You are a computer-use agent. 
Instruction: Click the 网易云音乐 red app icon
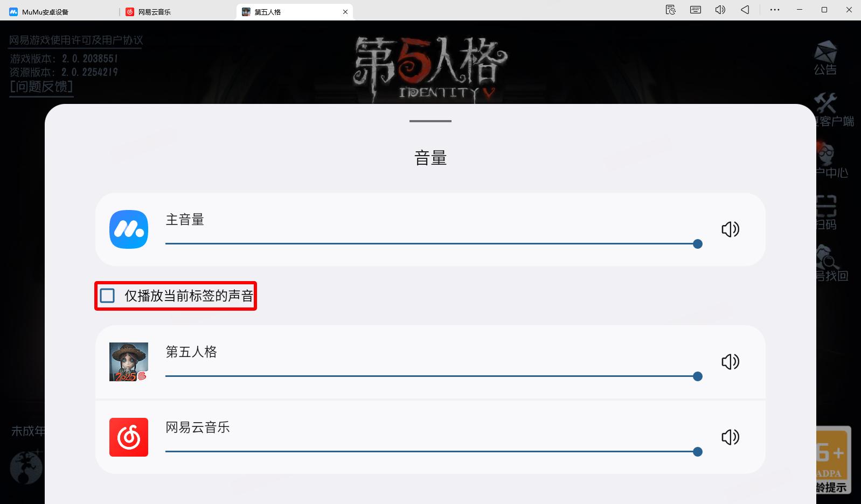129,437
